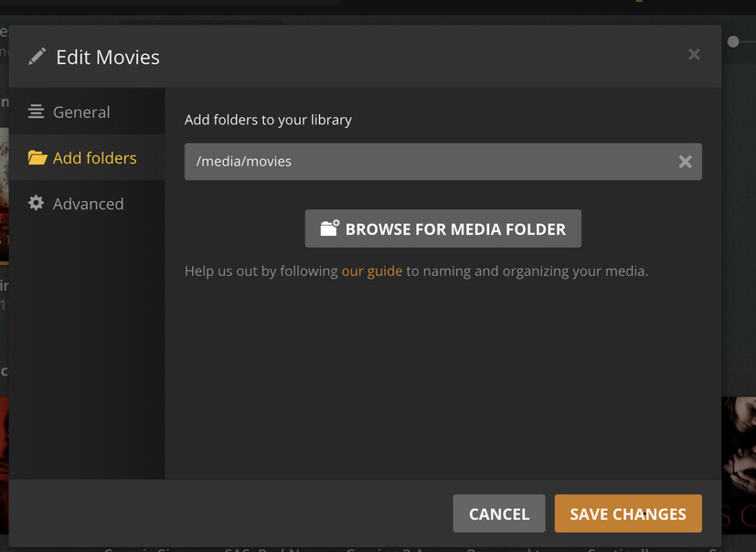Screen dimensions: 756x552
Task: Open the General settings tab
Action: click(x=87, y=111)
